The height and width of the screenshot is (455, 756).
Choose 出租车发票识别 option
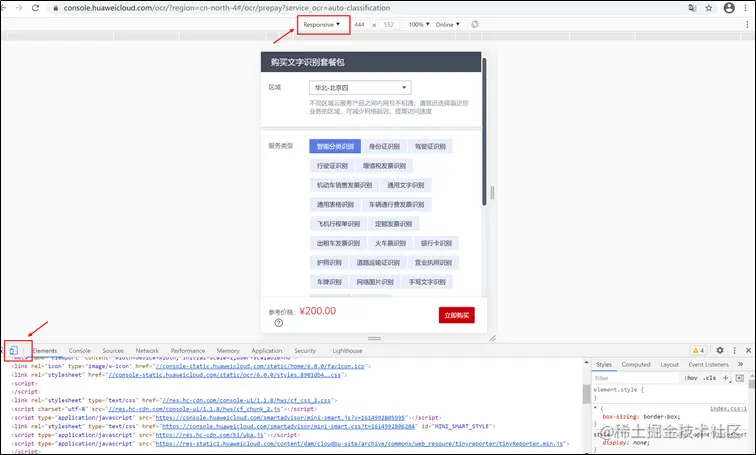[x=338, y=243]
